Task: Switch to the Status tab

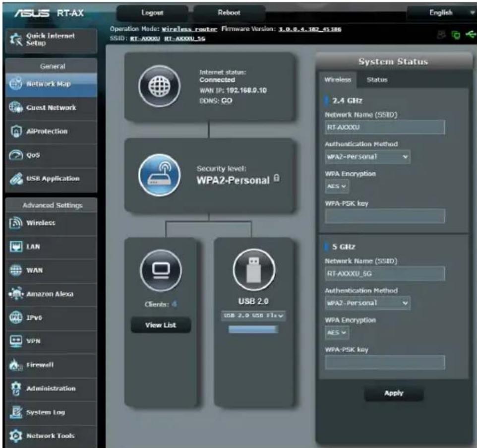Action: coord(377,80)
